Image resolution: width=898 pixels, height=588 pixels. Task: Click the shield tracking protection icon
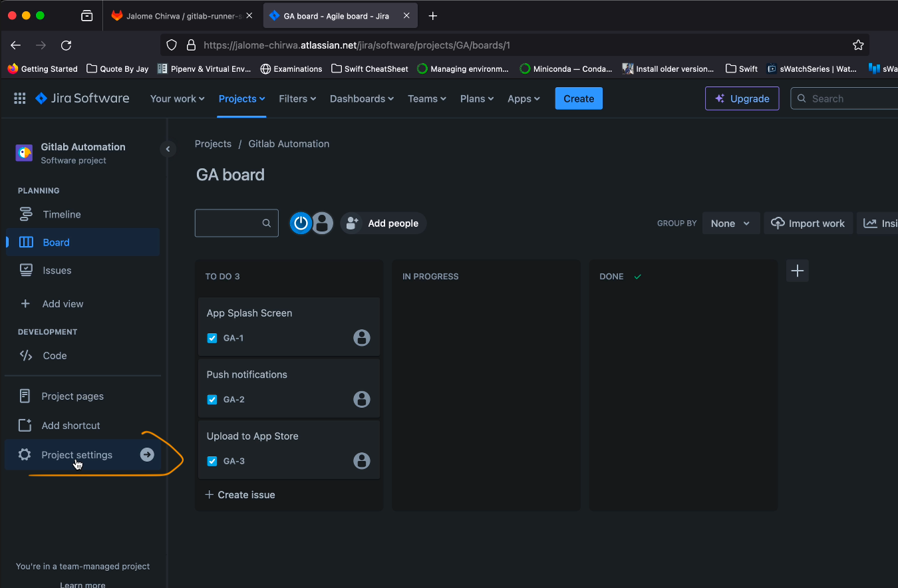(172, 45)
